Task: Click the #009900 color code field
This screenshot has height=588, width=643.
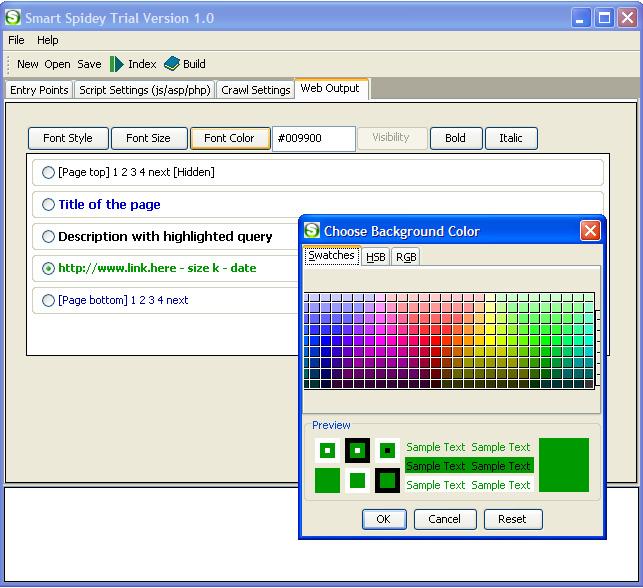Action: pos(313,138)
